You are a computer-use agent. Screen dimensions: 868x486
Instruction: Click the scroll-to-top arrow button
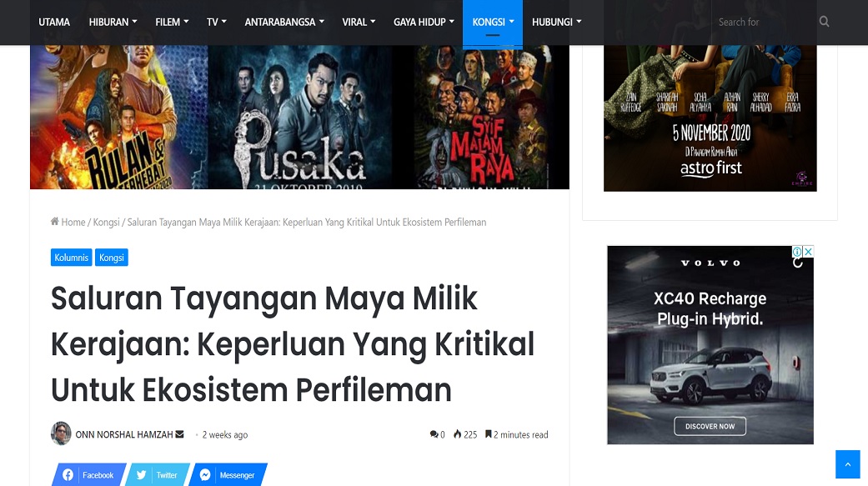pyautogui.click(x=847, y=464)
